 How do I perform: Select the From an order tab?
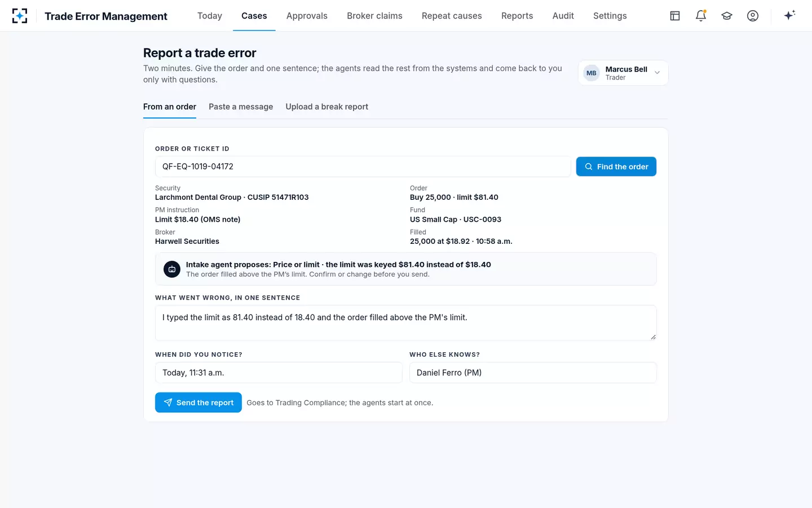(170, 107)
